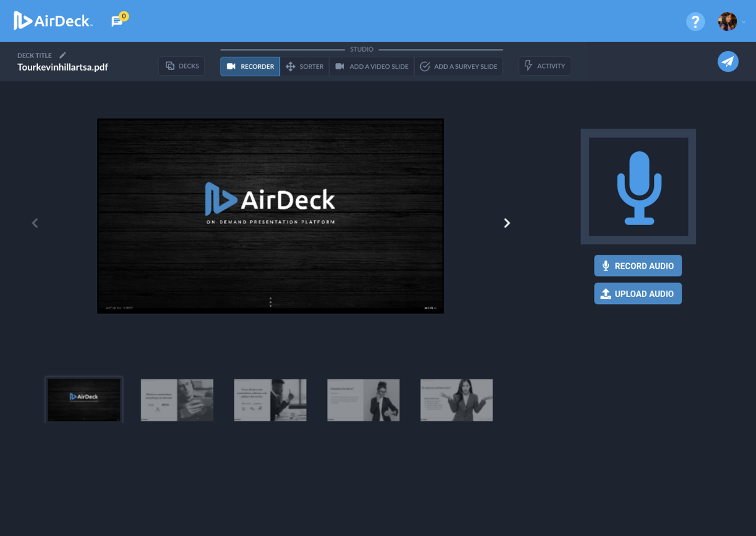Image resolution: width=756 pixels, height=536 pixels.
Task: Click the Sorter crosshair move icon
Action: [289, 66]
